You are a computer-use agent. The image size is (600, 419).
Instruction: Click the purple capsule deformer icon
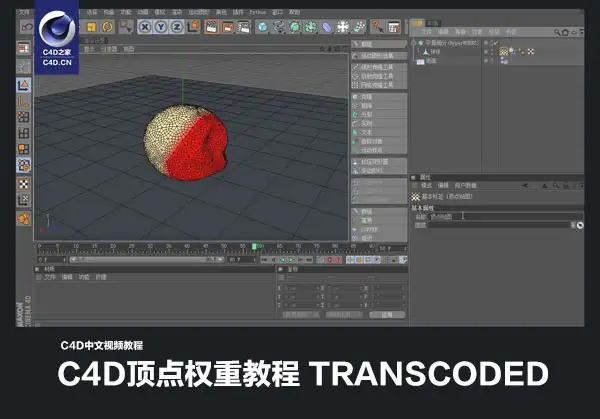coord(326,27)
